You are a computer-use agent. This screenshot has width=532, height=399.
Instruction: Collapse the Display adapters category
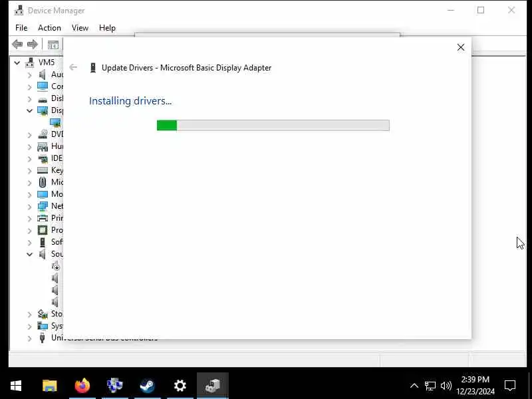click(x=29, y=110)
